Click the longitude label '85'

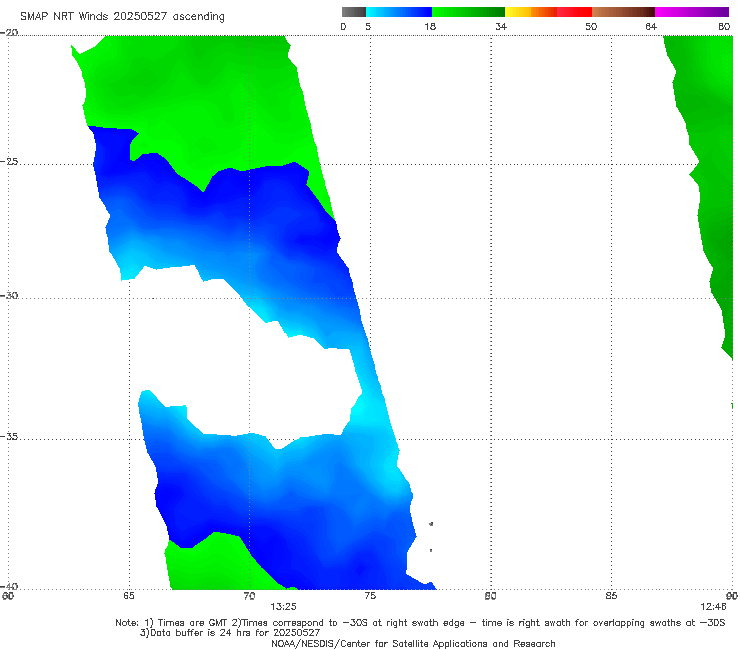611,596
